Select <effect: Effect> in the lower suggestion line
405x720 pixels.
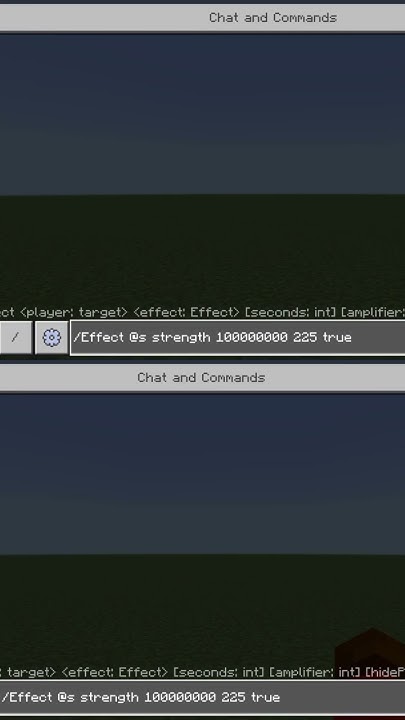(x=114, y=673)
